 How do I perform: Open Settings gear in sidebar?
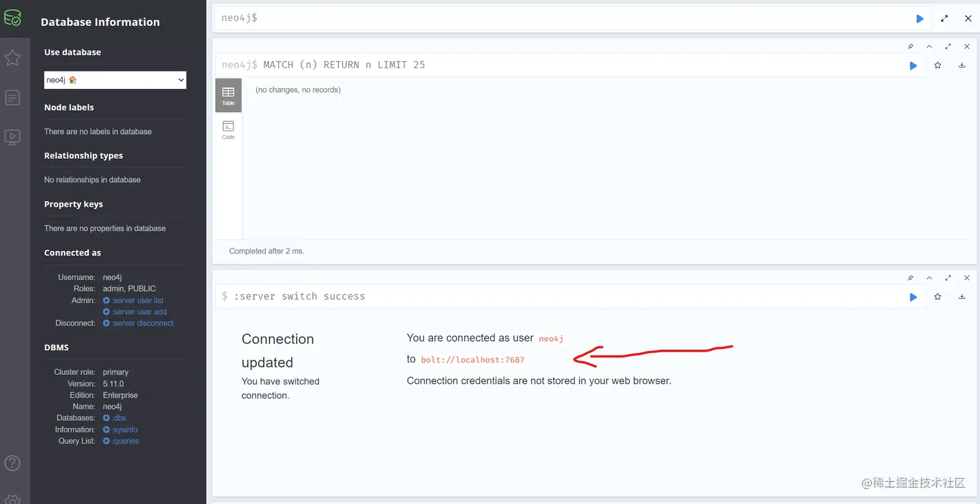[x=12, y=499]
